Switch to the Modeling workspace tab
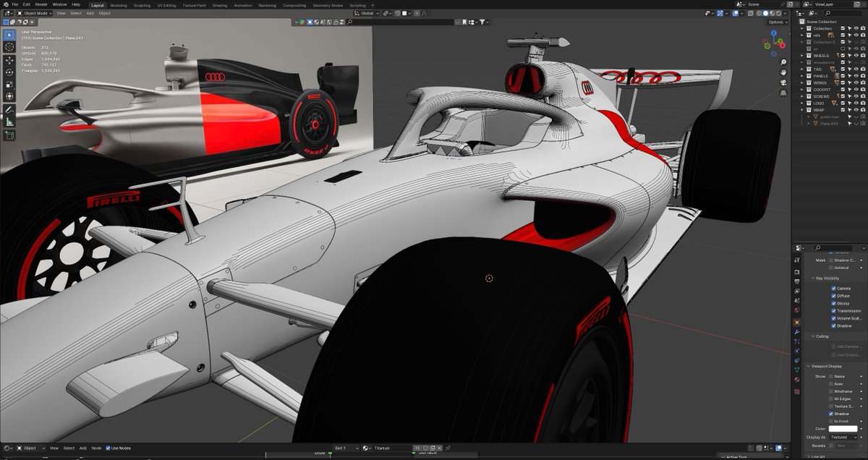The width and height of the screenshot is (868, 460). (118, 5)
